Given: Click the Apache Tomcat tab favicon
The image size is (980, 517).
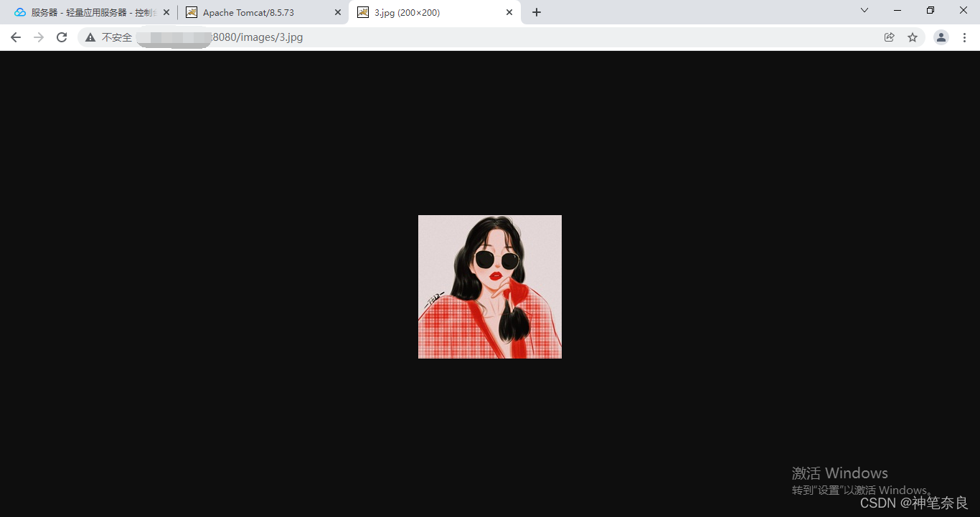Looking at the screenshot, I should [x=192, y=12].
